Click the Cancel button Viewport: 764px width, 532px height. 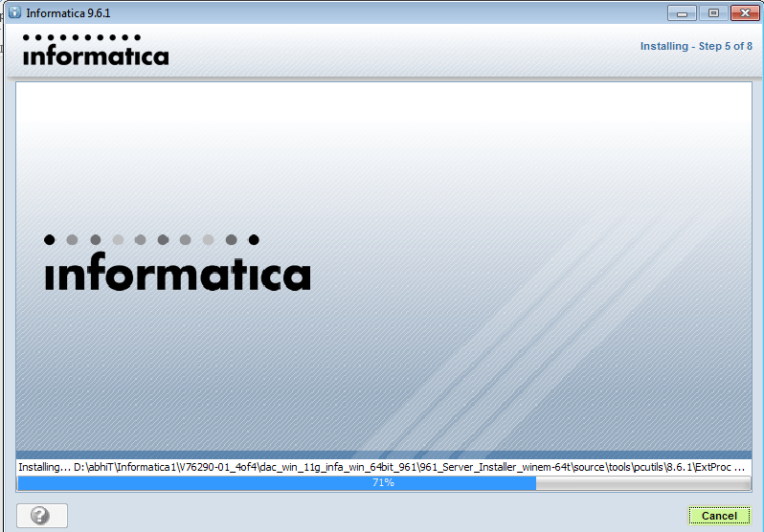point(719,516)
